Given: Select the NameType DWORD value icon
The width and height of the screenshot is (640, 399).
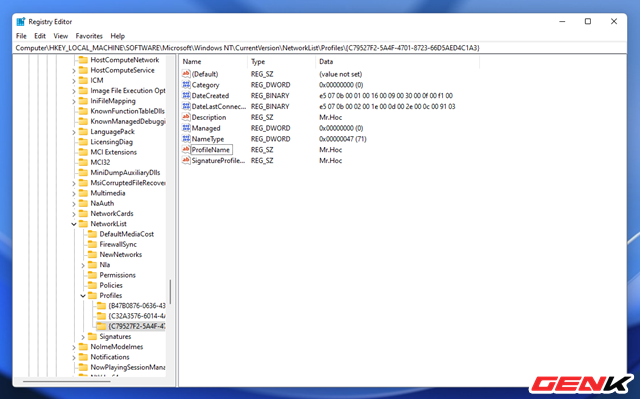Looking at the screenshot, I should click(186, 139).
